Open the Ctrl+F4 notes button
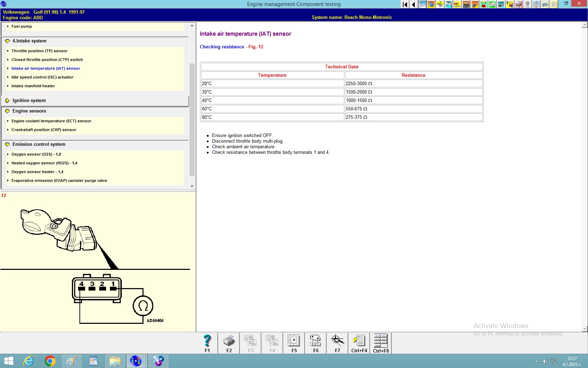The height and width of the screenshot is (368, 588). (x=359, y=343)
